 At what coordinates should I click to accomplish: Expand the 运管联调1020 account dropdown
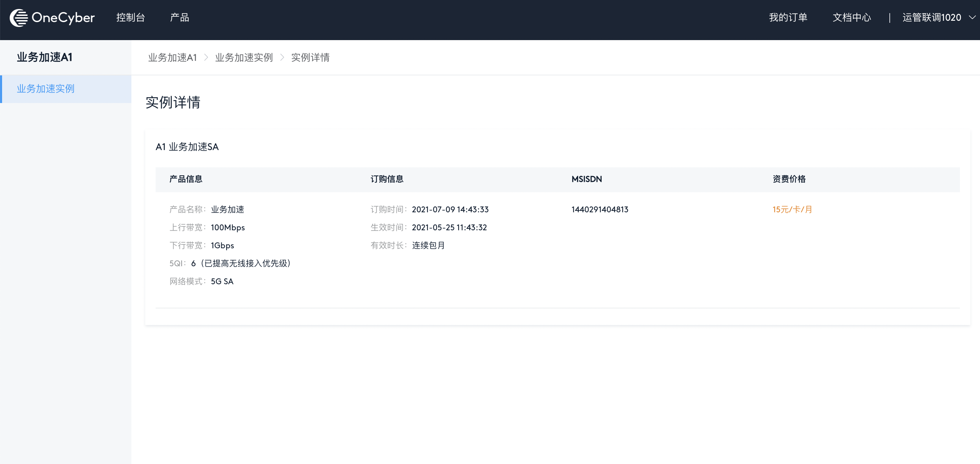pos(931,18)
